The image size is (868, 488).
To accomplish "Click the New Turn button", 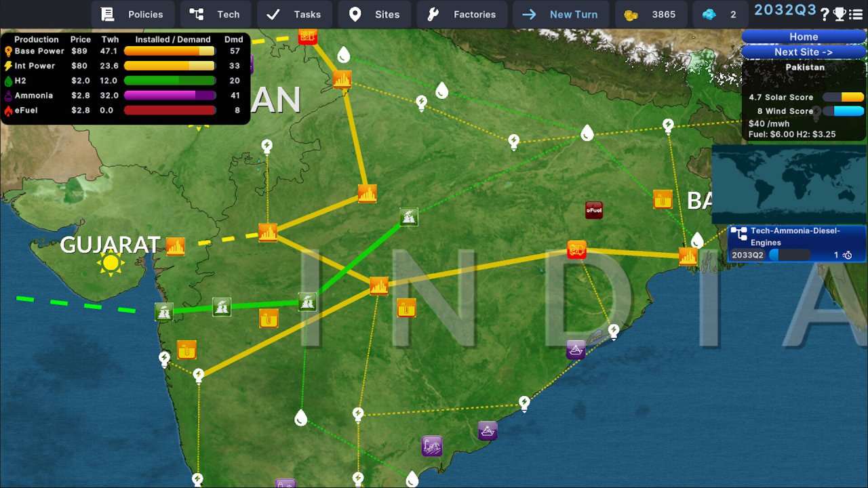I will [x=560, y=14].
